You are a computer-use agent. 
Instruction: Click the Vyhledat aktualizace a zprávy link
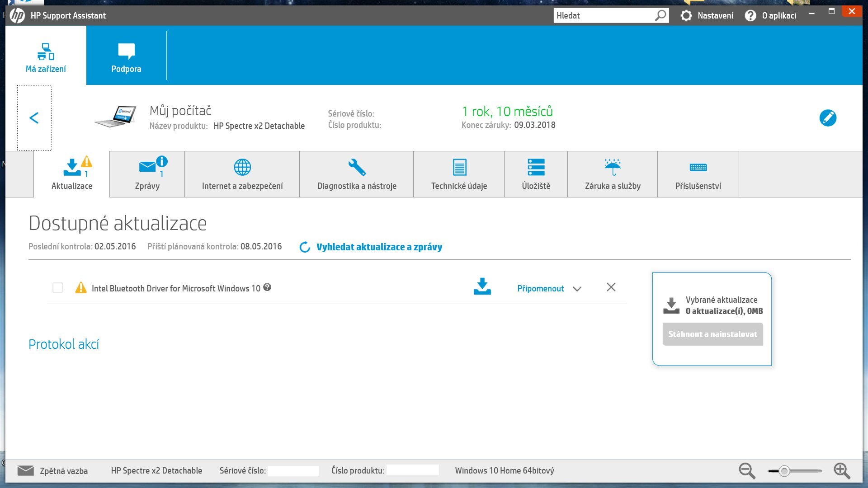coord(379,247)
